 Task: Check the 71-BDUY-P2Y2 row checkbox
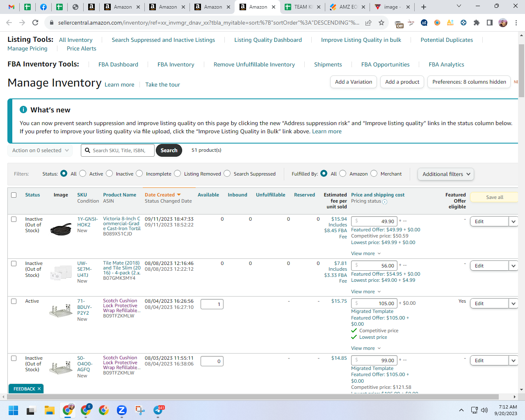14,301
